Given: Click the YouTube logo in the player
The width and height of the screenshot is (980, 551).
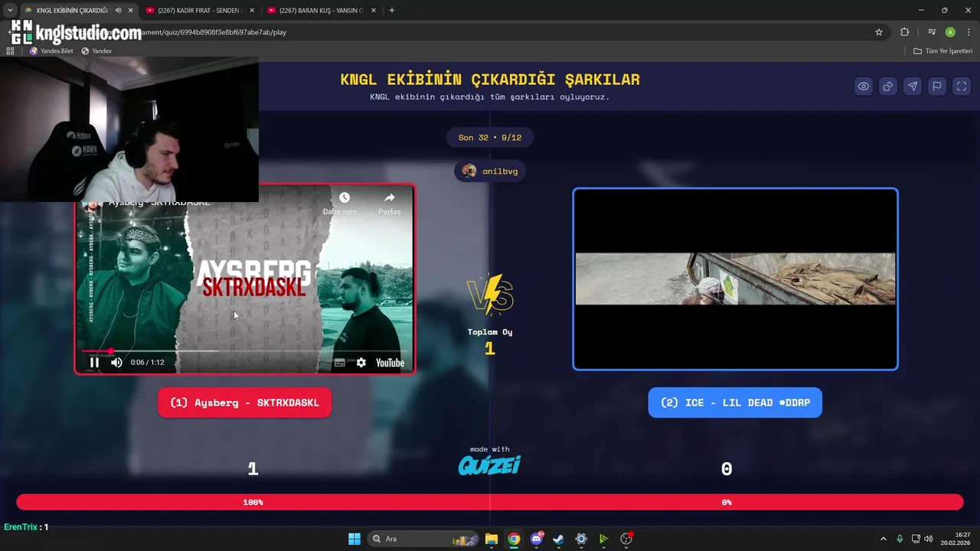Looking at the screenshot, I should tap(390, 363).
